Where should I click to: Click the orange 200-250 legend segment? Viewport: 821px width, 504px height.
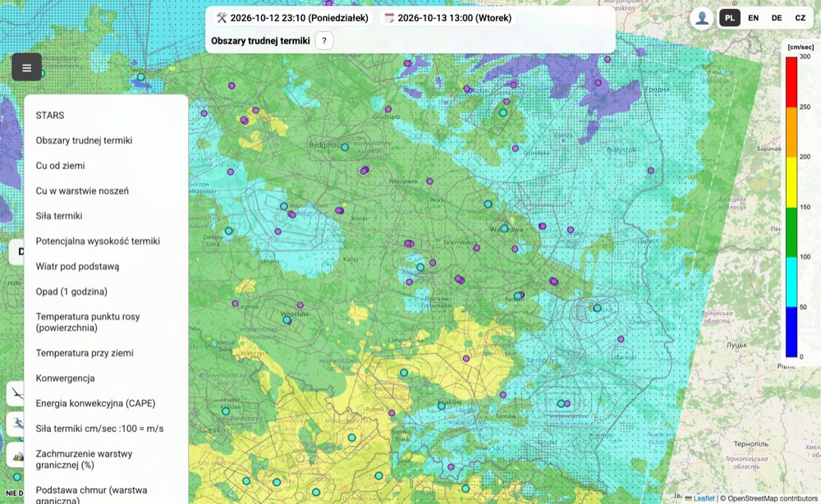pyautogui.click(x=791, y=132)
